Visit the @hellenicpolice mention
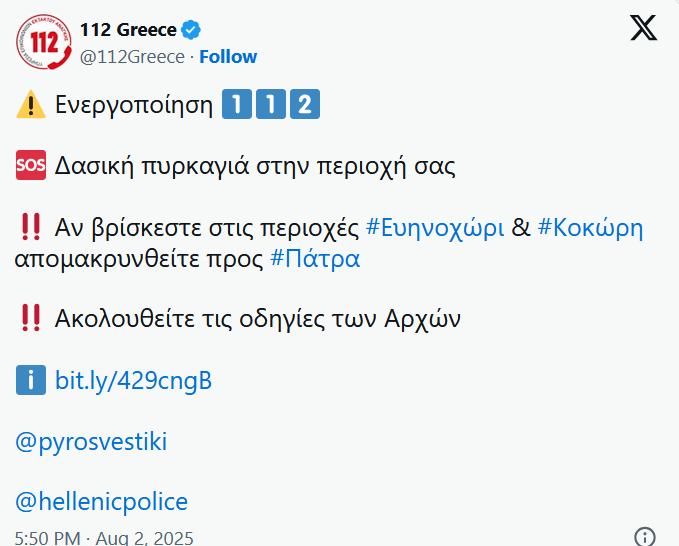The width and height of the screenshot is (679, 546). point(102,501)
